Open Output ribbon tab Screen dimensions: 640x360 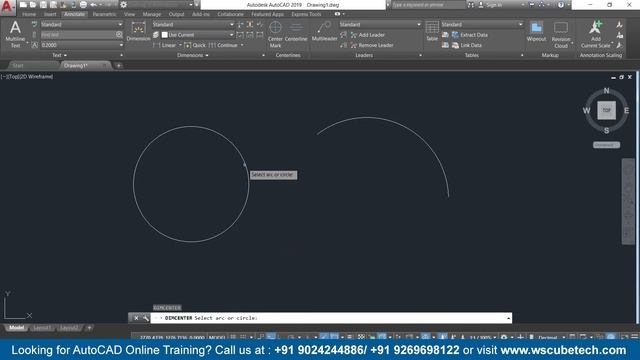tap(176, 14)
